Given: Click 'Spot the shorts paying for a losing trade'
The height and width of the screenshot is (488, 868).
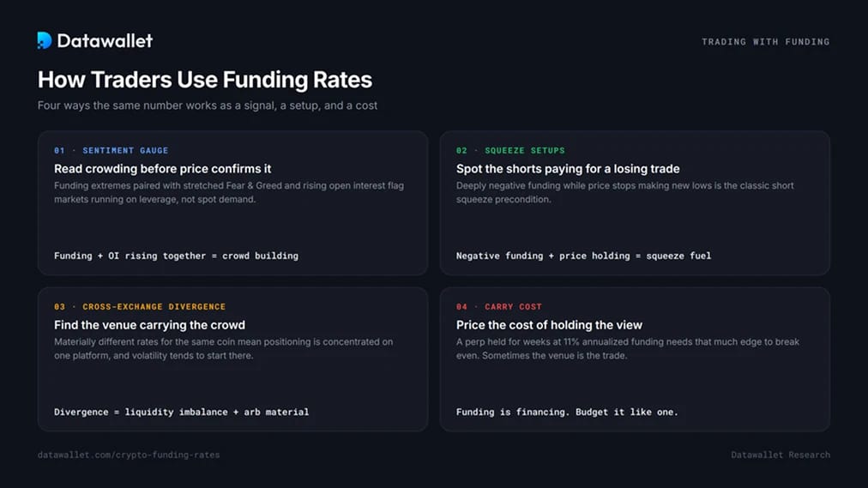Looking at the screenshot, I should point(568,169).
